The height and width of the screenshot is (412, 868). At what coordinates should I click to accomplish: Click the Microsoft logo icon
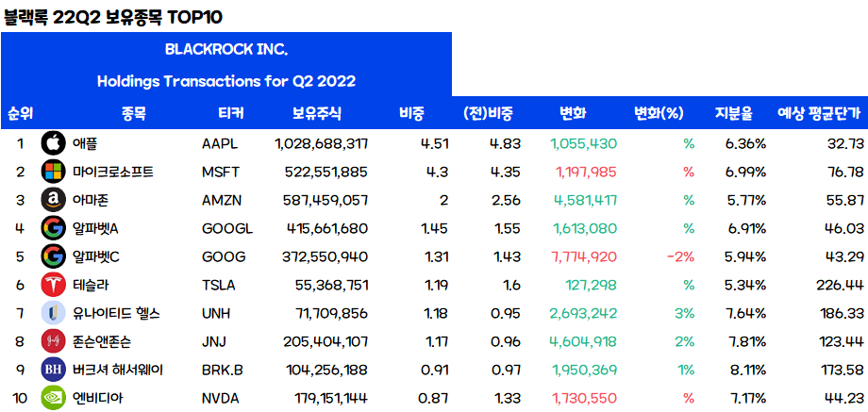(54, 172)
